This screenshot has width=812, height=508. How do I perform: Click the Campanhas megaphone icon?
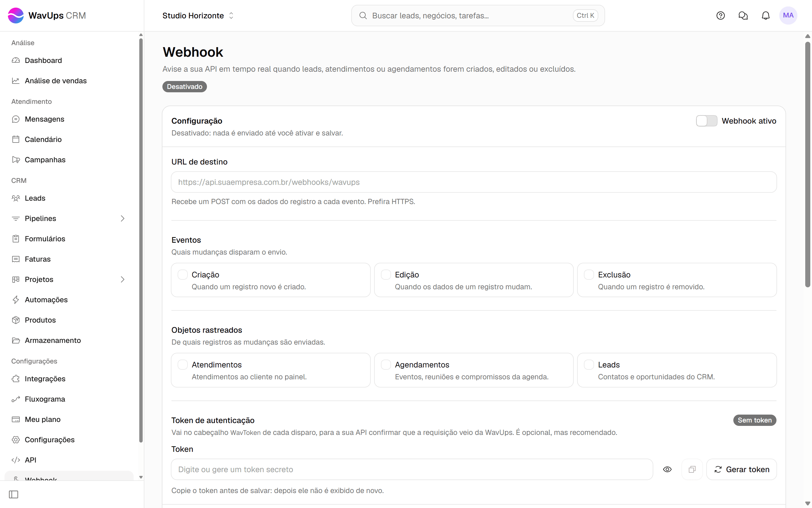pyautogui.click(x=16, y=159)
